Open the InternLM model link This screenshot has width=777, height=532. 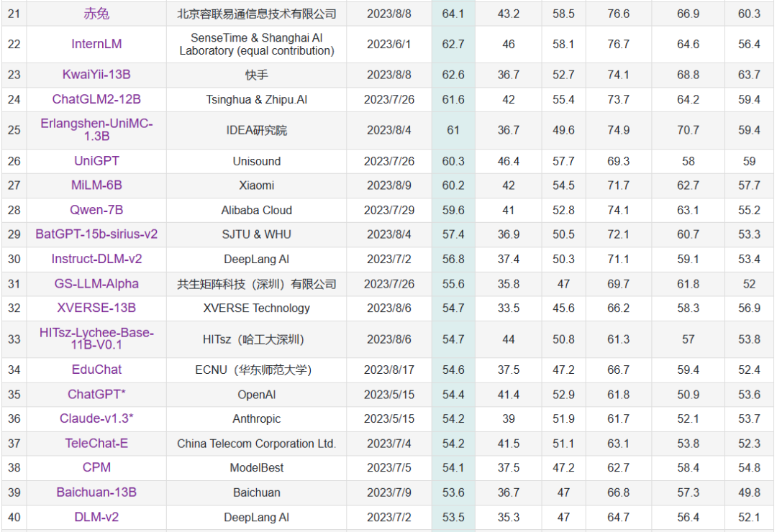(96, 44)
